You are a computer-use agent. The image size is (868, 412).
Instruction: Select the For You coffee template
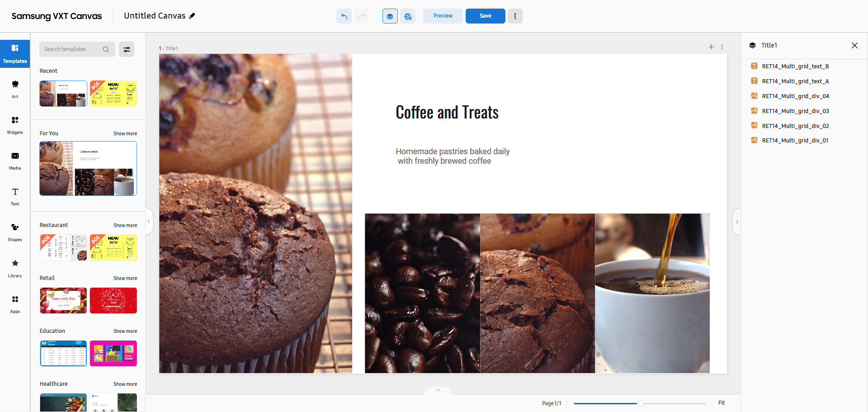pyautogui.click(x=88, y=168)
